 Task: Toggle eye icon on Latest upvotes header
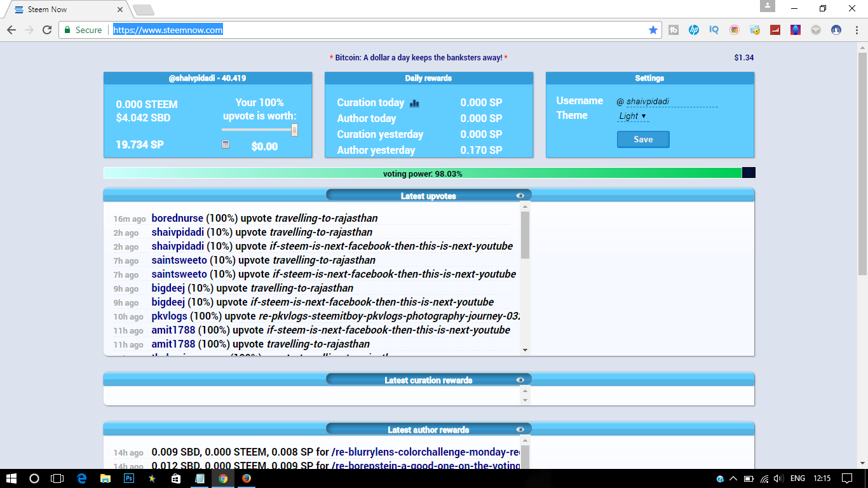520,196
